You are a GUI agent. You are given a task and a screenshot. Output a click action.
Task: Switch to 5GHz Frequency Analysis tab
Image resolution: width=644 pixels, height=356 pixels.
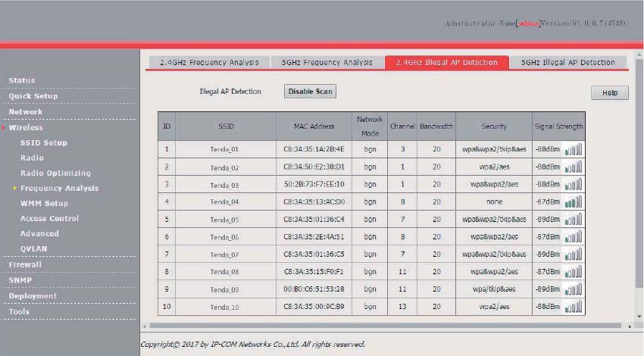[x=327, y=62]
